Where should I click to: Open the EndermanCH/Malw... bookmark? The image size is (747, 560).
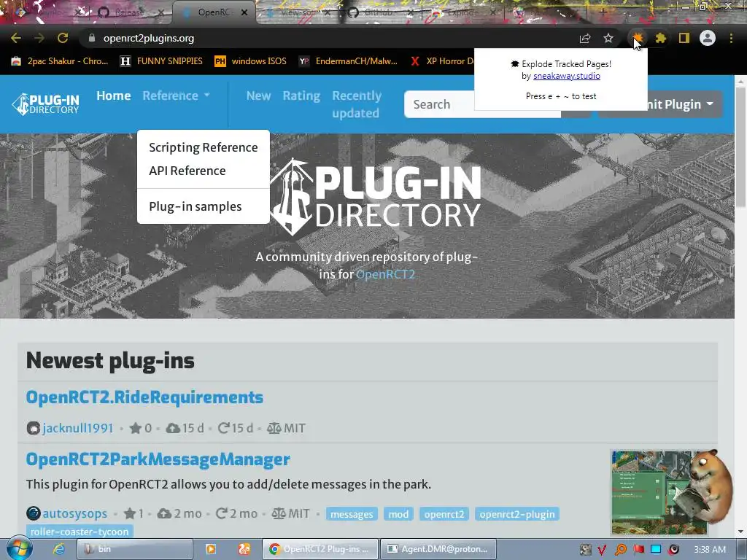pyautogui.click(x=348, y=61)
